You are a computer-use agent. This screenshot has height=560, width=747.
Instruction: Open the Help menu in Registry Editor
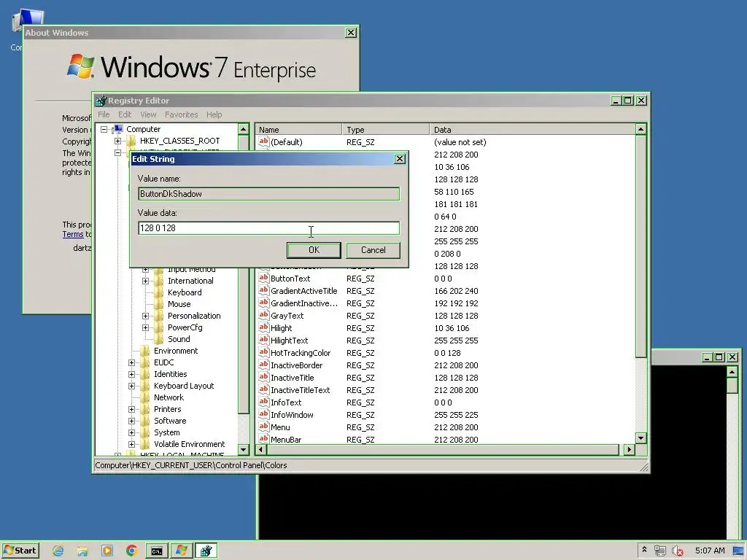click(214, 114)
